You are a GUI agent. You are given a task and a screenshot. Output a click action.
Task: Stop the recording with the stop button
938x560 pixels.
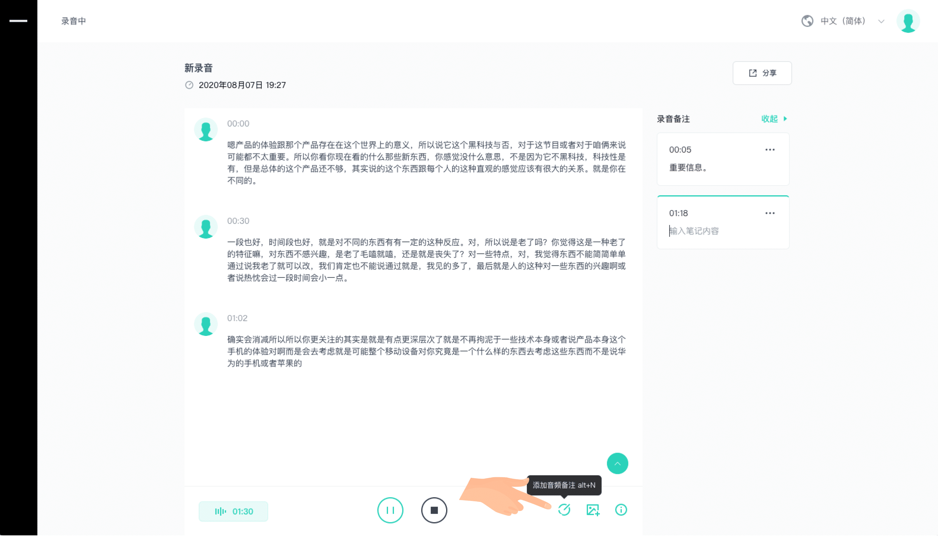[434, 510]
